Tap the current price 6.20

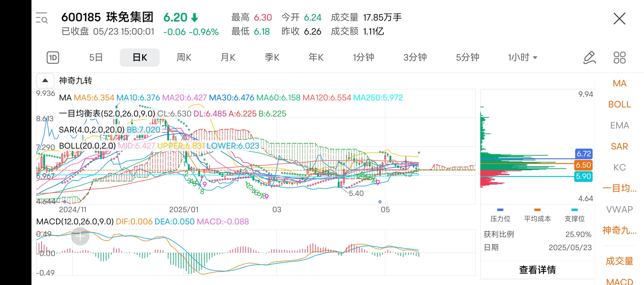pos(175,17)
